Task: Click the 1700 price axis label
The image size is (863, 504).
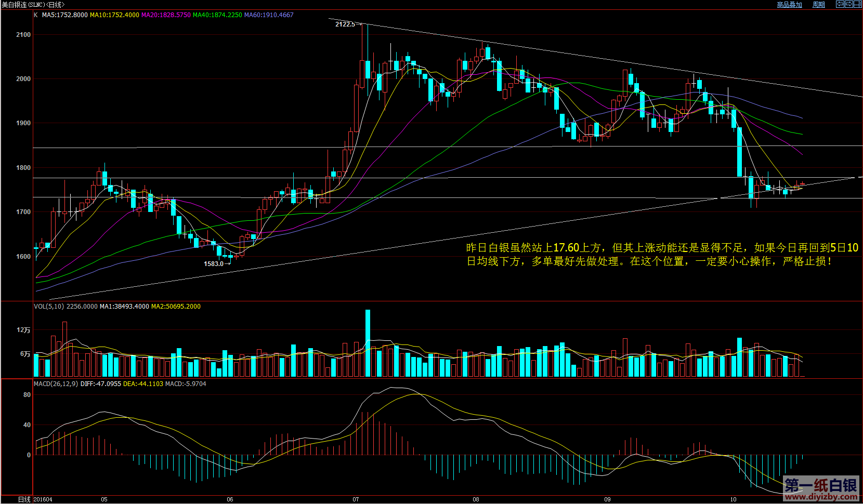Action: (x=23, y=212)
